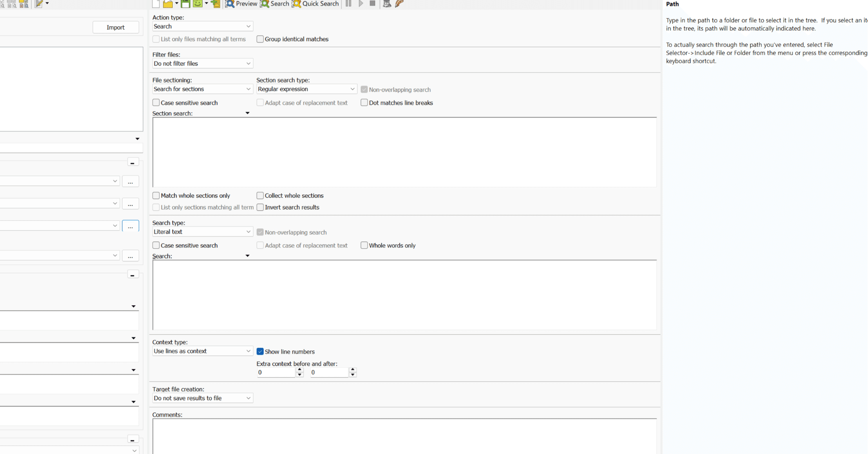Run the Search toolbar command

[x=274, y=4]
